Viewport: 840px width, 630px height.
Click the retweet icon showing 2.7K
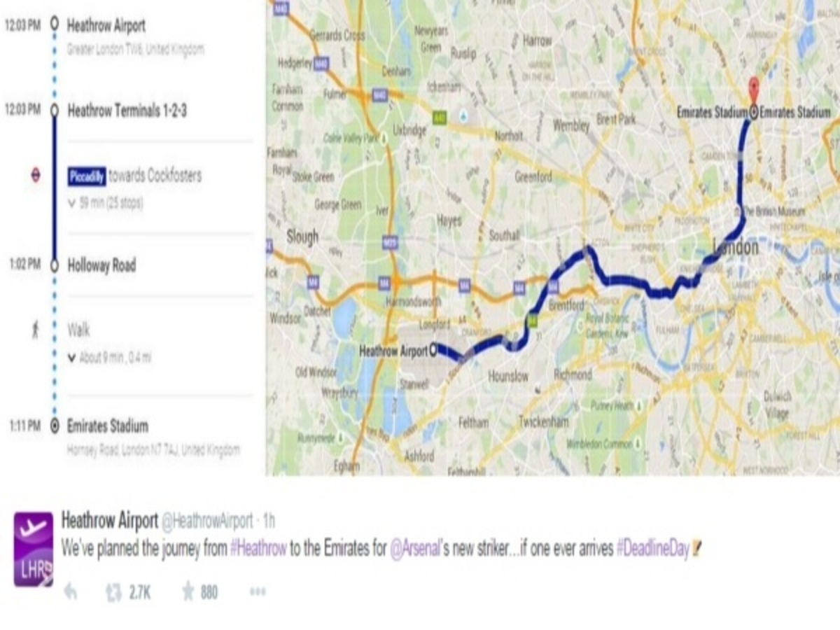tap(113, 592)
